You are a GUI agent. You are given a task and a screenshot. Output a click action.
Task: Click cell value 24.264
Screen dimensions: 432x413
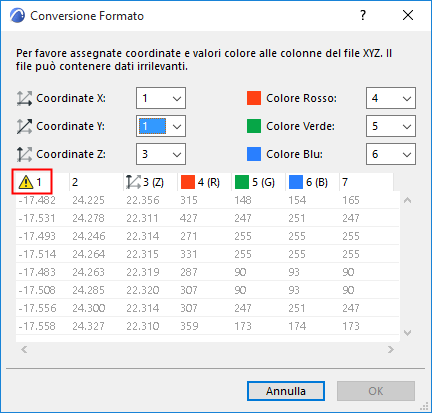tap(88, 254)
